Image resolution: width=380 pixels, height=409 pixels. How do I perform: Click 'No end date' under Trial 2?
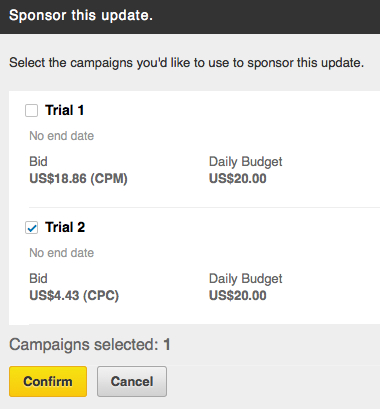click(62, 253)
